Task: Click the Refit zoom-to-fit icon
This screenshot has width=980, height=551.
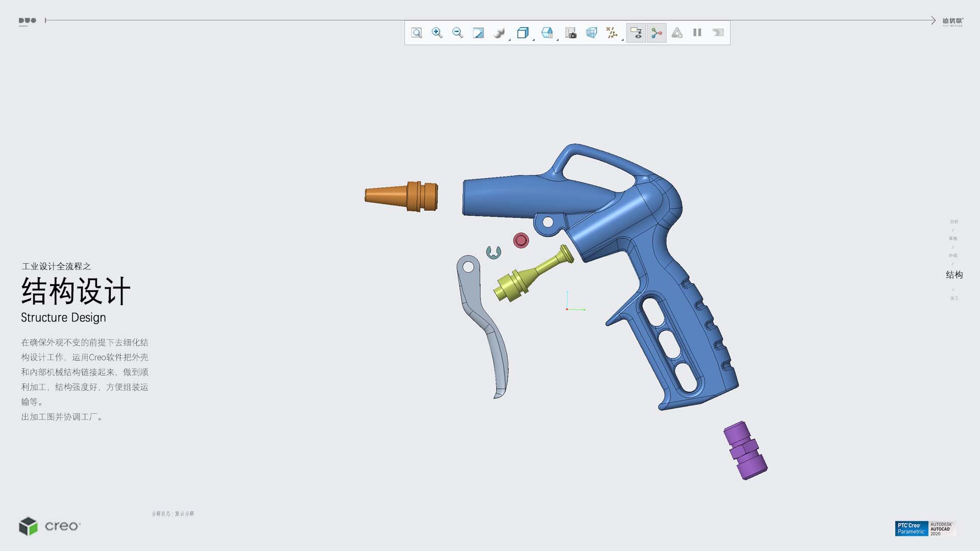Action: 416,33
